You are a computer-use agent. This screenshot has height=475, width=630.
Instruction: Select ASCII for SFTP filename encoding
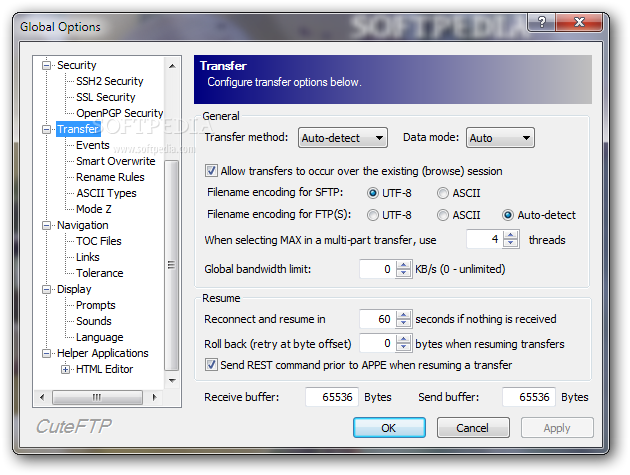(443, 193)
